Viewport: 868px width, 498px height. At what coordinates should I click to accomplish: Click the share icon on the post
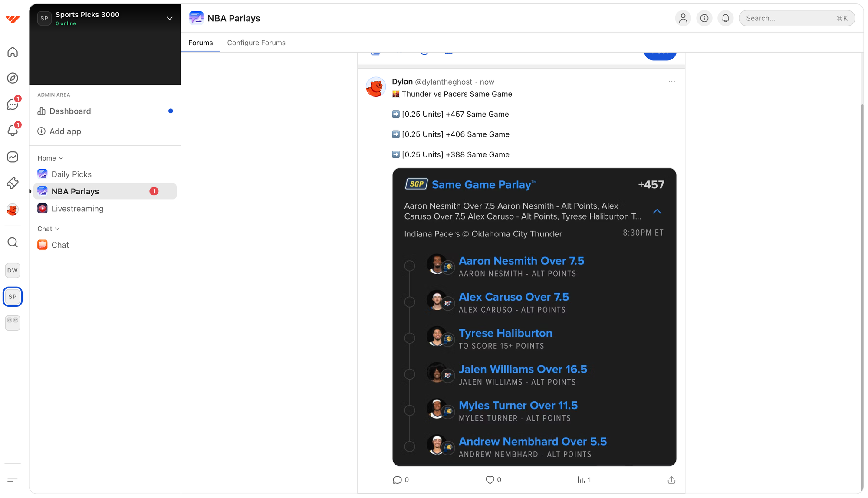pos(671,480)
